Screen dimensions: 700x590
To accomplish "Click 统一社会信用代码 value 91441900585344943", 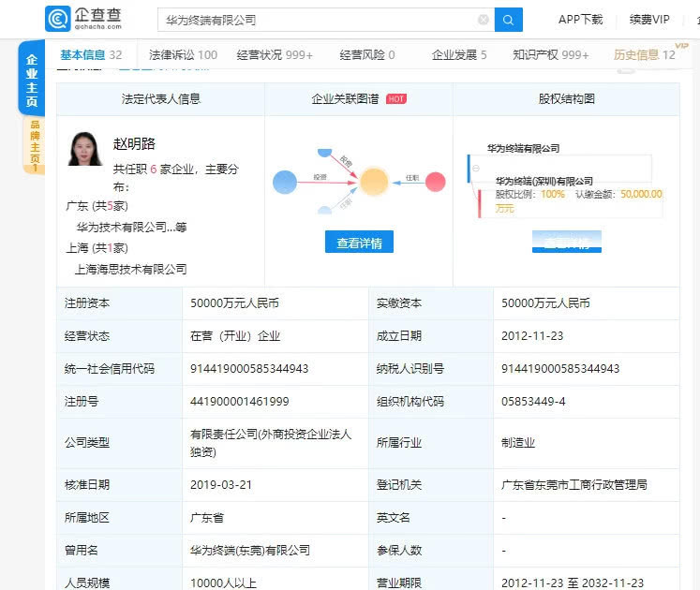I will [x=249, y=369].
